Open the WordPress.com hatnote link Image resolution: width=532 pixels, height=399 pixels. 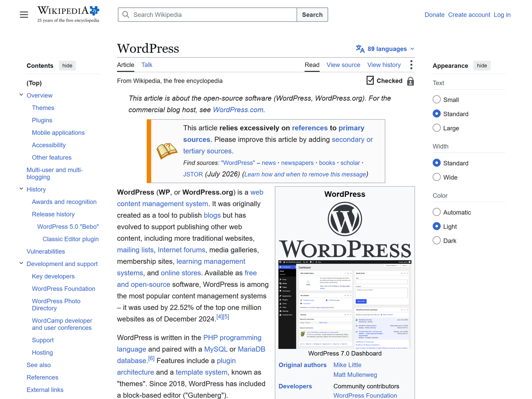click(238, 110)
